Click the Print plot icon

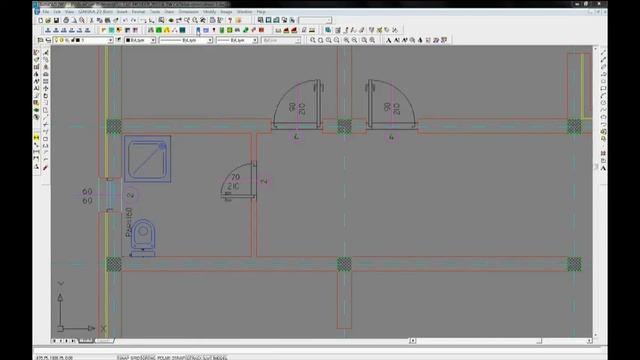(x=66, y=20)
